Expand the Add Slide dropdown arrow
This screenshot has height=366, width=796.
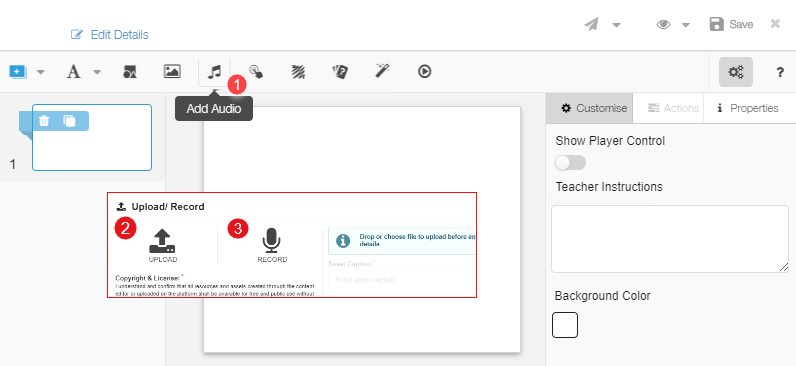41,72
